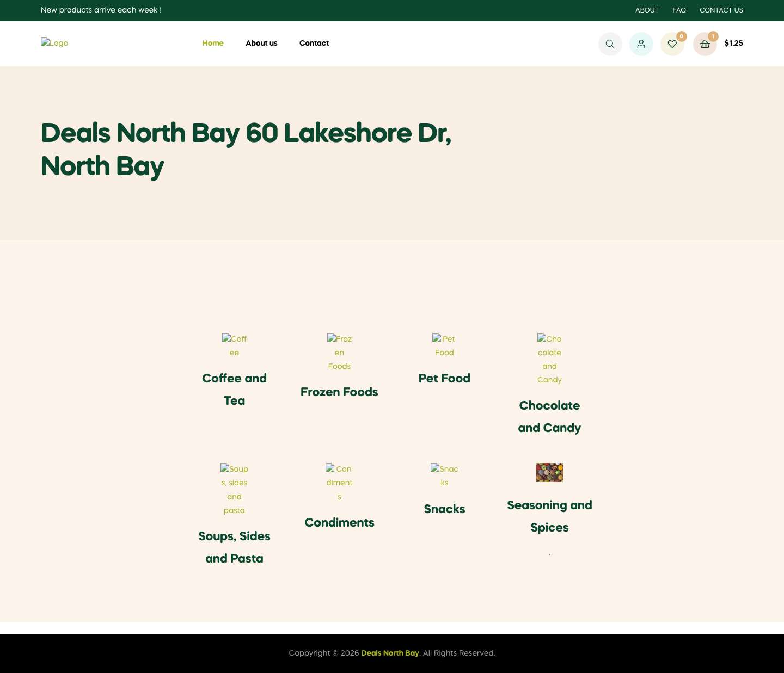Image resolution: width=784 pixels, height=673 pixels.
Task: Click the Snacks category image placeholder
Action: click(444, 476)
